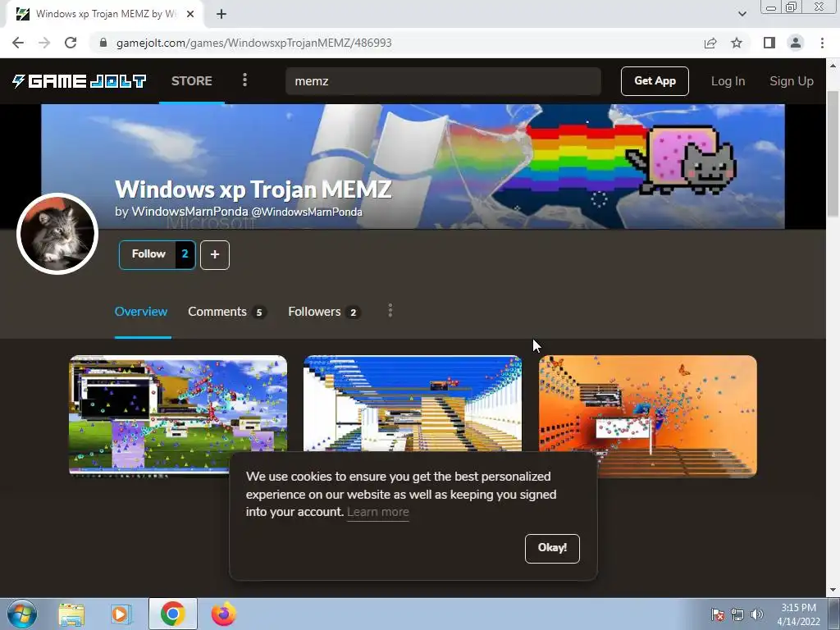840x630 pixels.
Task: Bookmark this page with the star icon
Action: [x=737, y=43]
